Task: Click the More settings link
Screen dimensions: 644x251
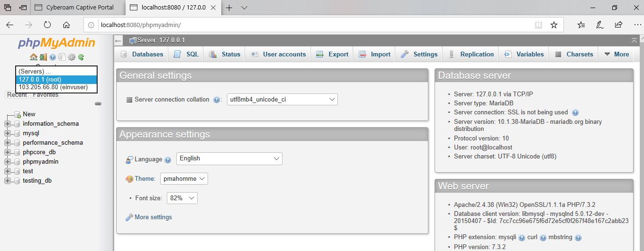Action: tap(153, 217)
